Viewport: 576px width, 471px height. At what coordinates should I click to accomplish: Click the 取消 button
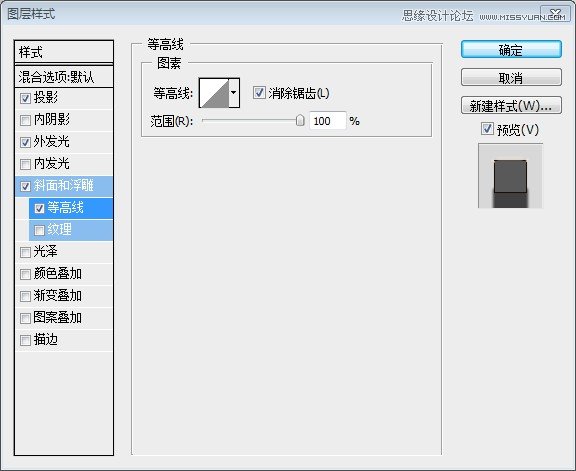click(511, 77)
